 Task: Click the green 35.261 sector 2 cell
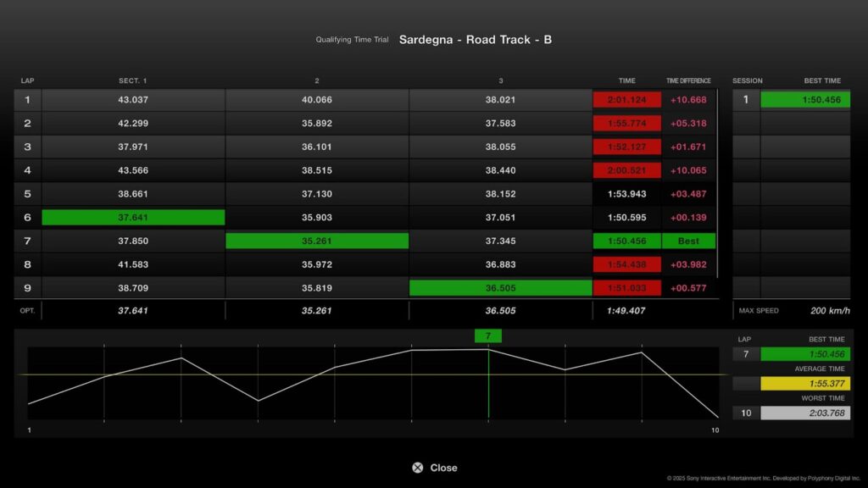[317, 241]
